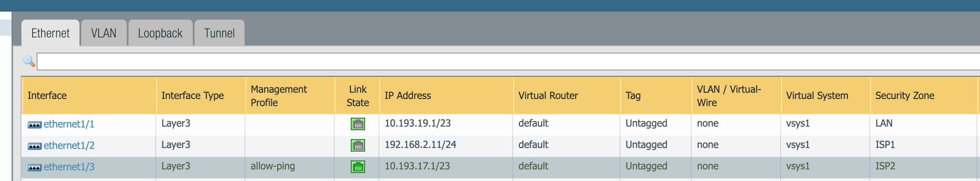Click the allow-ping management profile cell
This screenshot has height=181, width=980.
click(x=273, y=166)
